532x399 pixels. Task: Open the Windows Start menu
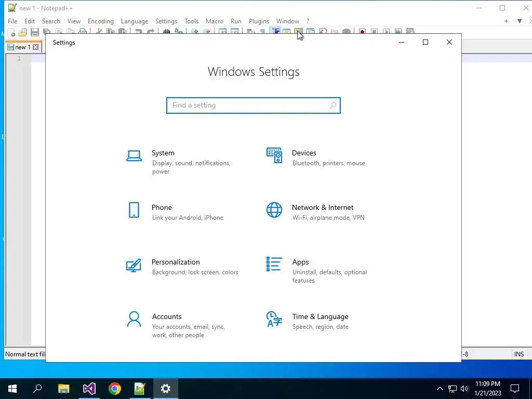coord(12,389)
